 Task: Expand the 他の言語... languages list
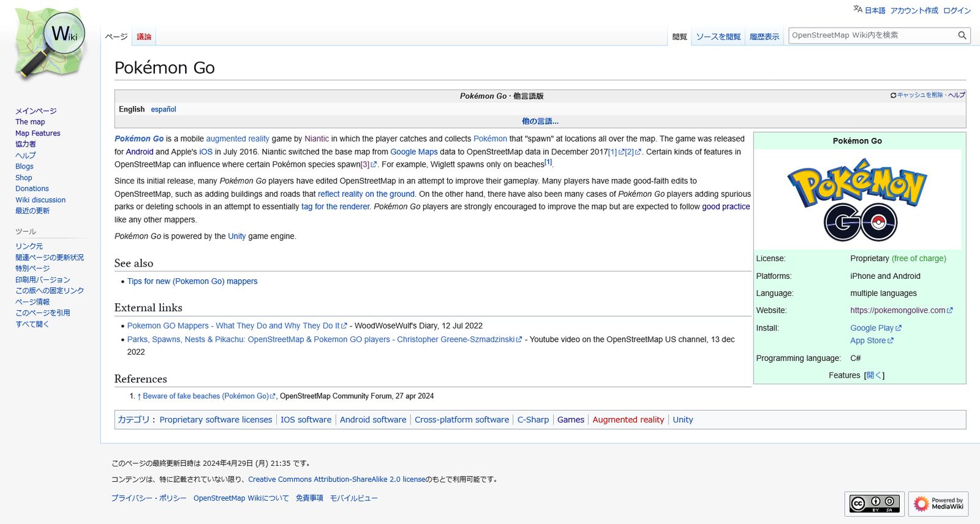pos(540,121)
